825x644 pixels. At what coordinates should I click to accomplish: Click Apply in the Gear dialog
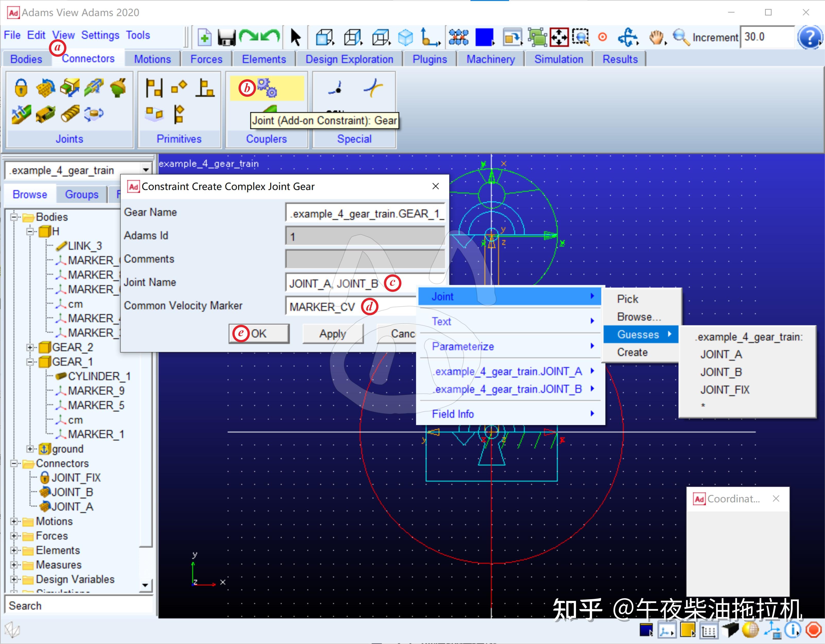point(333,334)
